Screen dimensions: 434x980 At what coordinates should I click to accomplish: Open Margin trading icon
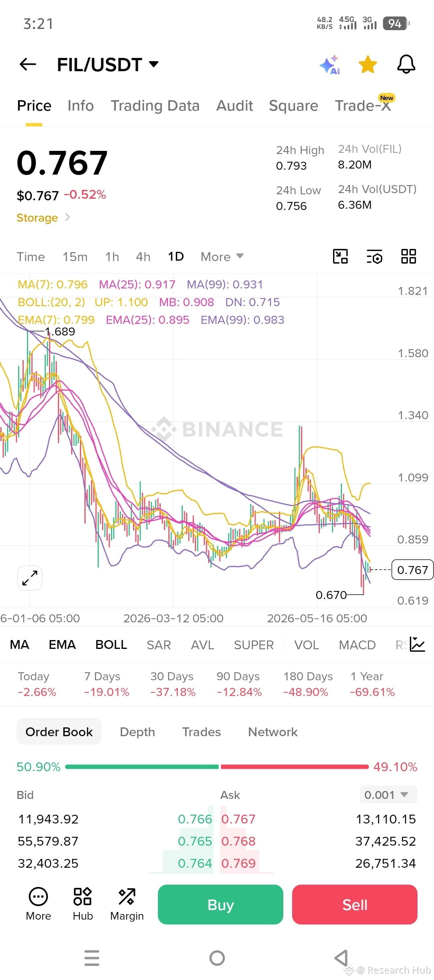pos(127,904)
